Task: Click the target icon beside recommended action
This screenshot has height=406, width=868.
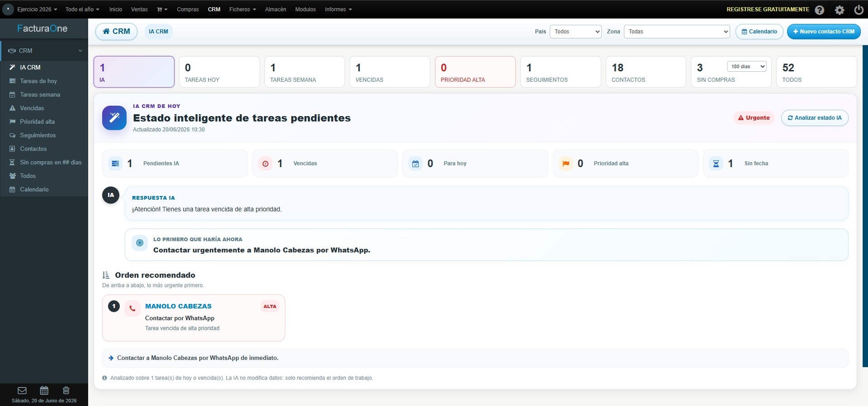Action: tap(140, 243)
